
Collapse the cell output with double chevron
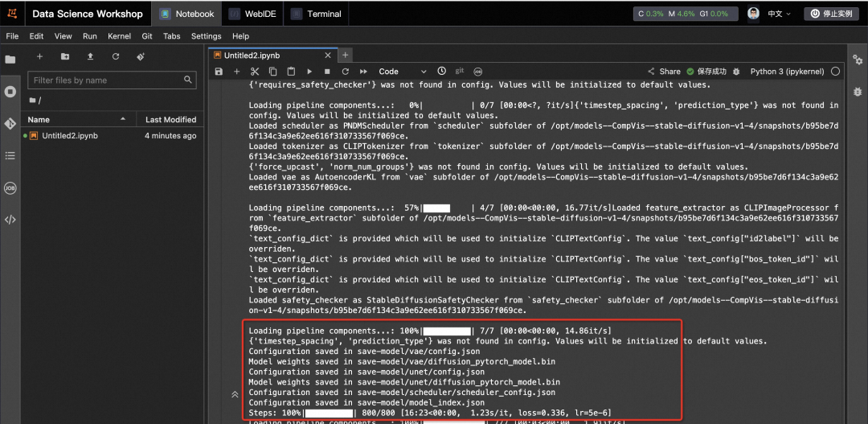click(x=235, y=394)
